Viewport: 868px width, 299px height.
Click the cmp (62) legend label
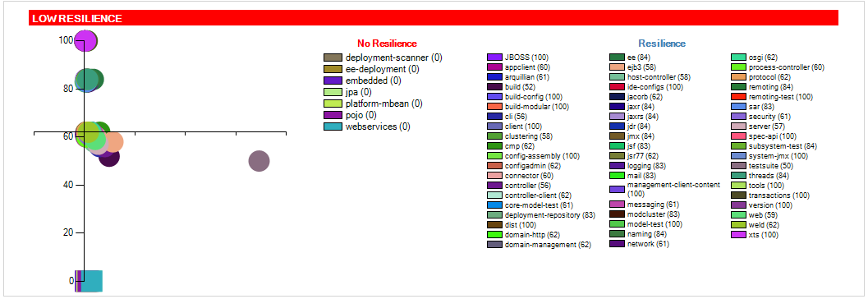coord(518,146)
